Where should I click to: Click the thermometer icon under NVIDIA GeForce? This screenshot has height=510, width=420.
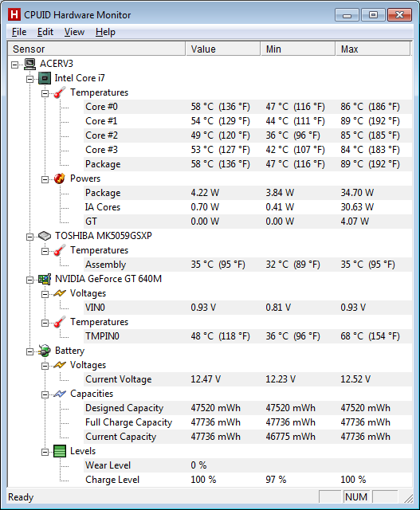[60, 322]
